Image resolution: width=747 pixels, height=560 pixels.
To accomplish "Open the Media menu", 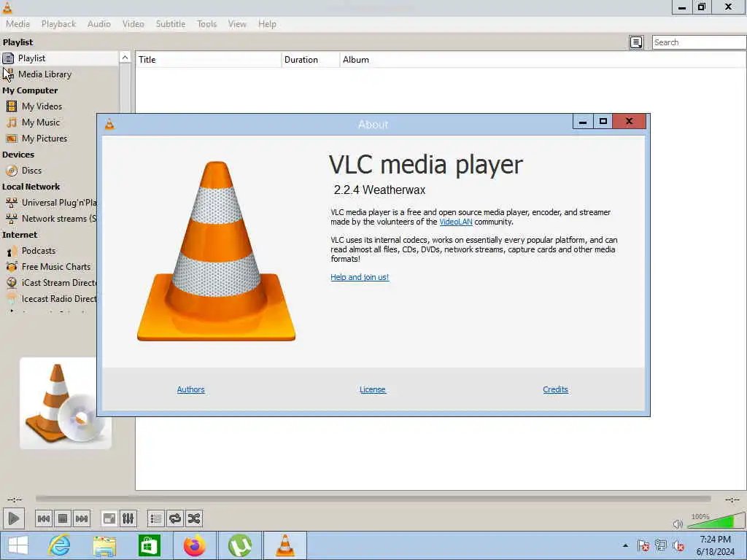I will pyautogui.click(x=18, y=24).
